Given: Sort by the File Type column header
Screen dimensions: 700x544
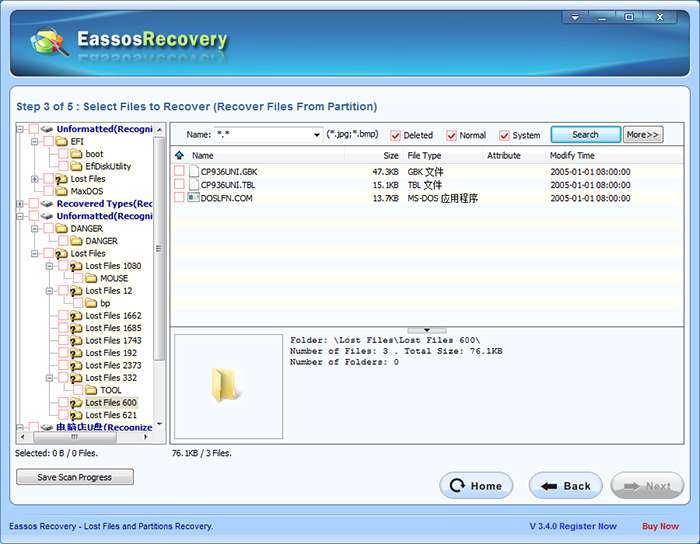Looking at the screenshot, I should tap(424, 155).
